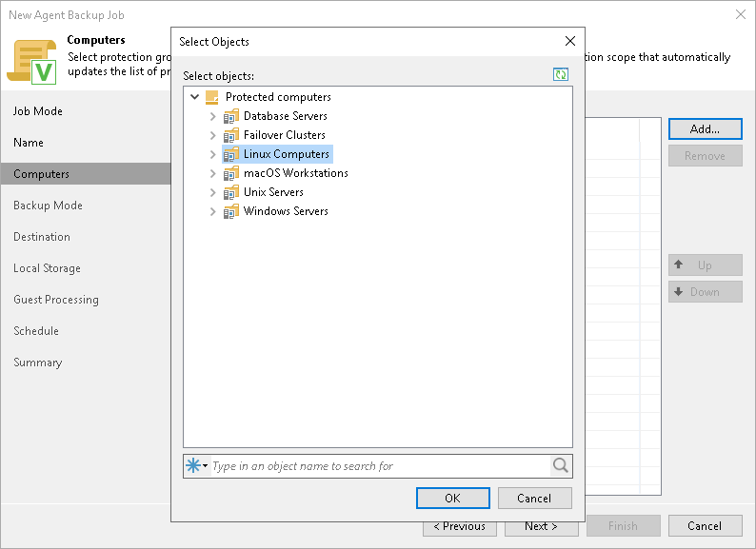The width and height of the screenshot is (756, 549).
Task: Expand the Failover Clusters node
Action: point(212,135)
